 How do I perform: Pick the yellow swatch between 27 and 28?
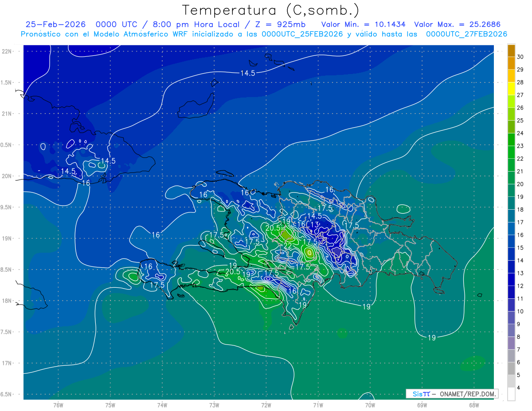click(511, 88)
